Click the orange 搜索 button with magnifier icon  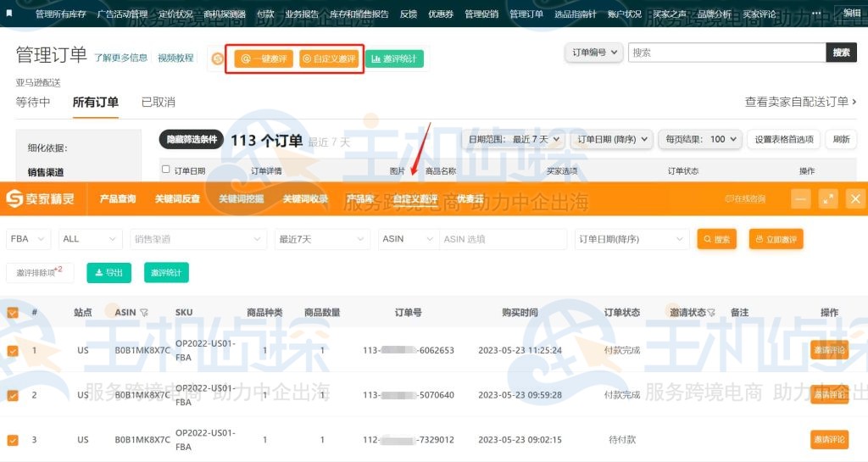[716, 239]
